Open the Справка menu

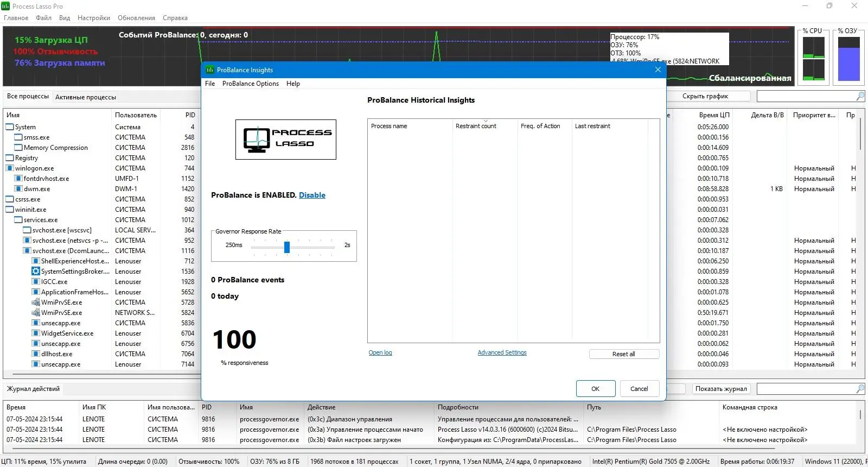click(x=175, y=18)
